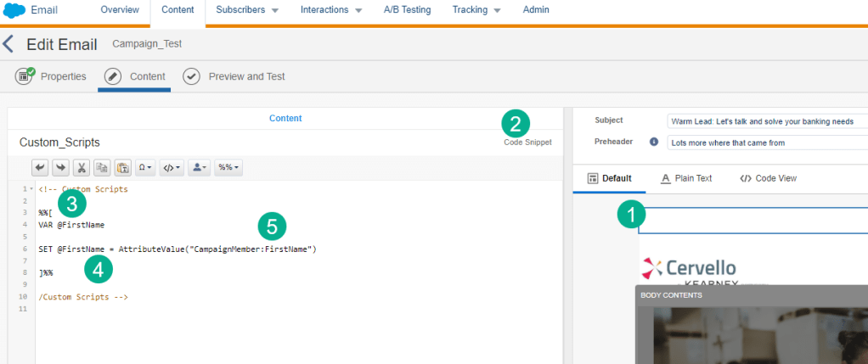
Task: Click the undo arrow in editor toolbar
Action: 41,168
